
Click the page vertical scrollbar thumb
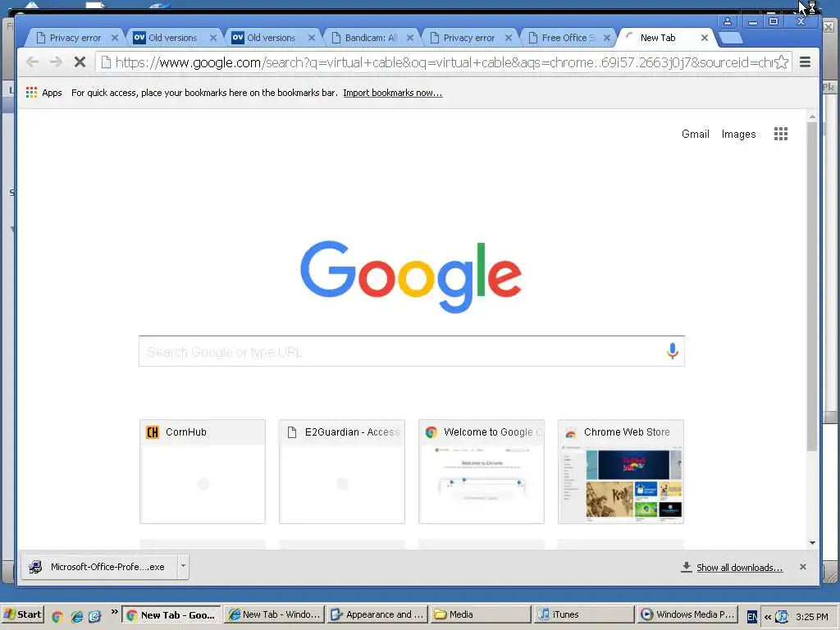click(x=812, y=286)
